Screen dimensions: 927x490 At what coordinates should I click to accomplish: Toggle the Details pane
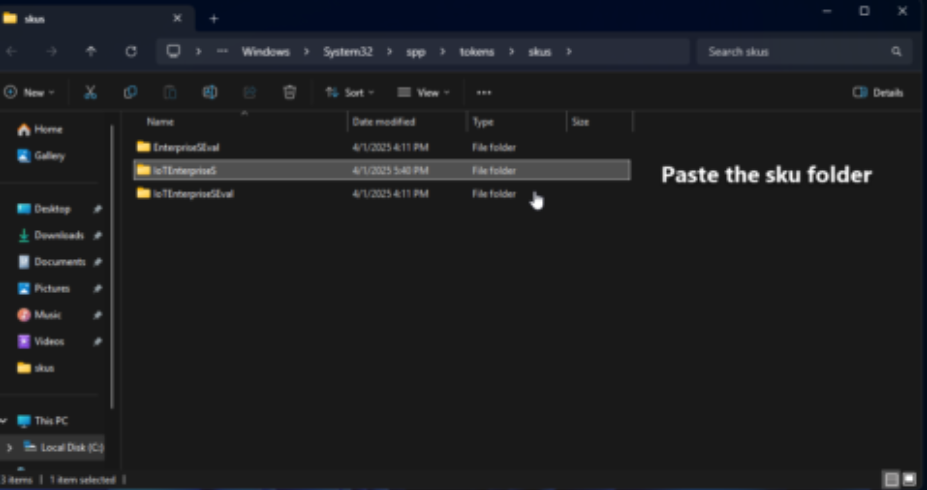click(x=878, y=92)
